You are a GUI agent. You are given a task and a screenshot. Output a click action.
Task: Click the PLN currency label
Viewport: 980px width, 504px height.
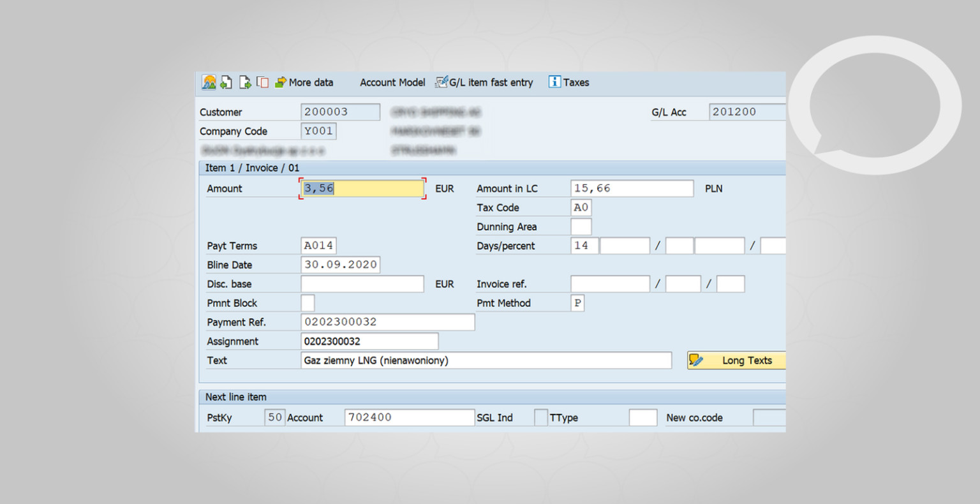(714, 189)
